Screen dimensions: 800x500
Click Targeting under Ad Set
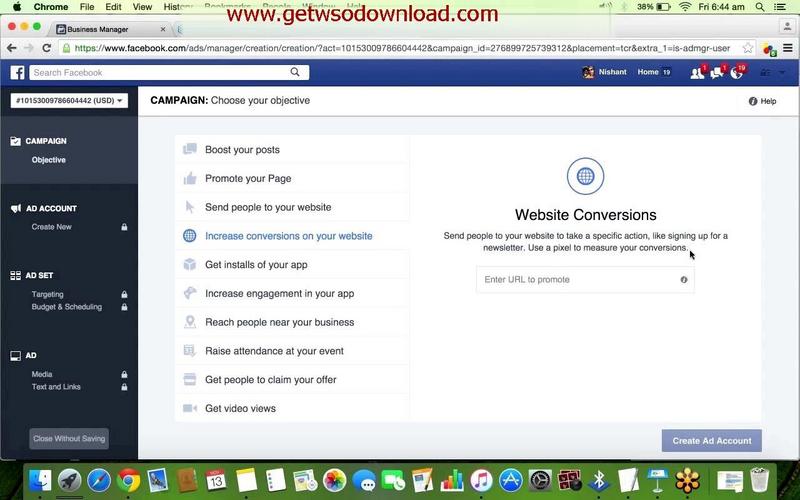coord(47,294)
